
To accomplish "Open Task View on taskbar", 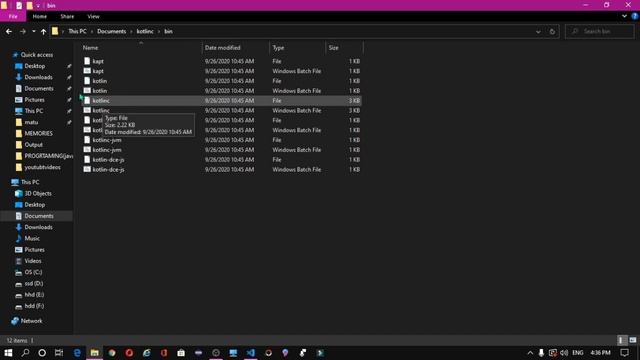I will pos(59,353).
